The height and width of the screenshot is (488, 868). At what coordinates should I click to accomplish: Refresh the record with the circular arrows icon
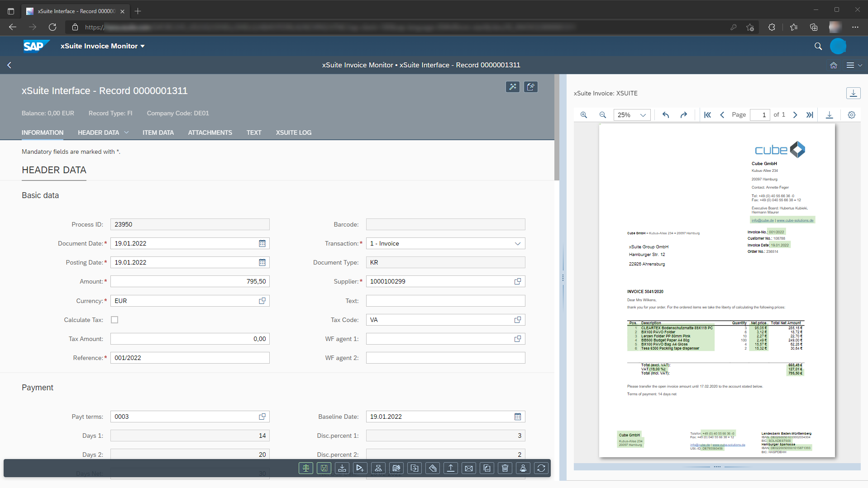(x=541, y=468)
